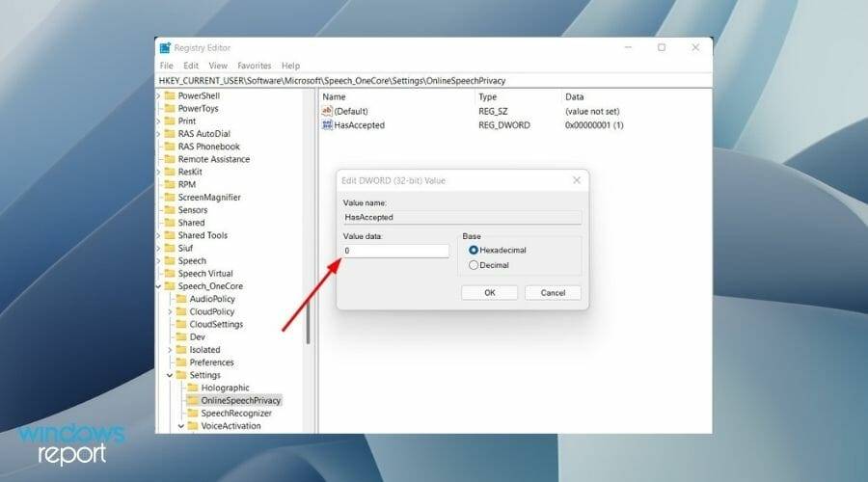Click the tree pane vertical scrollbar thumb
This screenshot has height=482, width=868.
click(308, 323)
